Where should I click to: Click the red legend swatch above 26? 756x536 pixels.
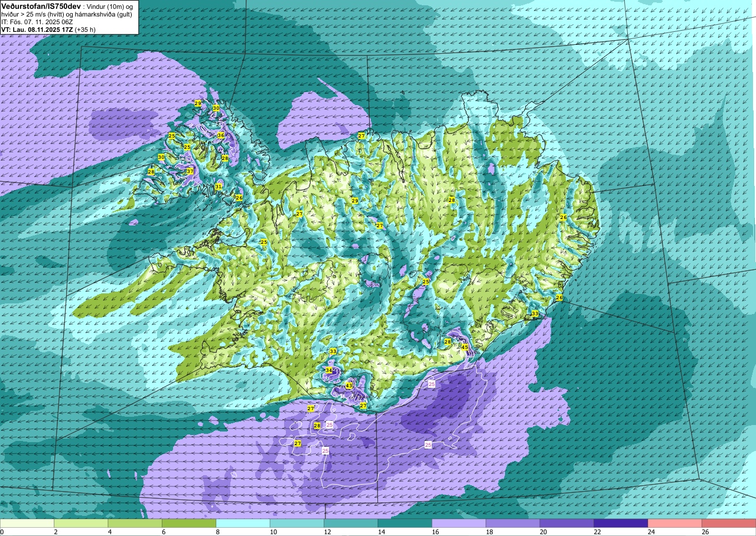729,523
